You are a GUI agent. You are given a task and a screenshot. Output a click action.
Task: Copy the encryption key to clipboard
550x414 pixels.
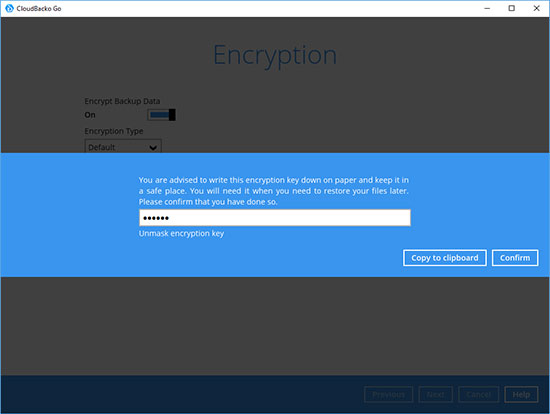tap(444, 258)
